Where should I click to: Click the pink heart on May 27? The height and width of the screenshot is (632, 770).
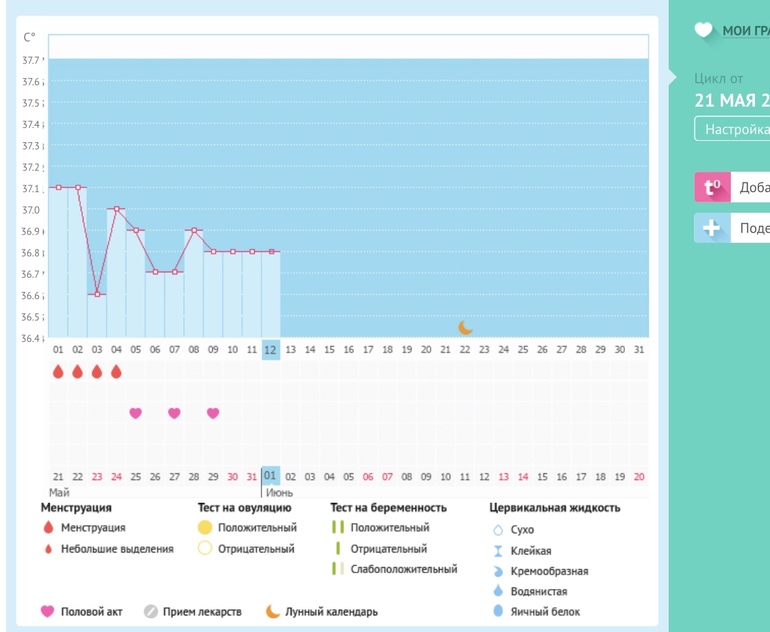click(174, 413)
